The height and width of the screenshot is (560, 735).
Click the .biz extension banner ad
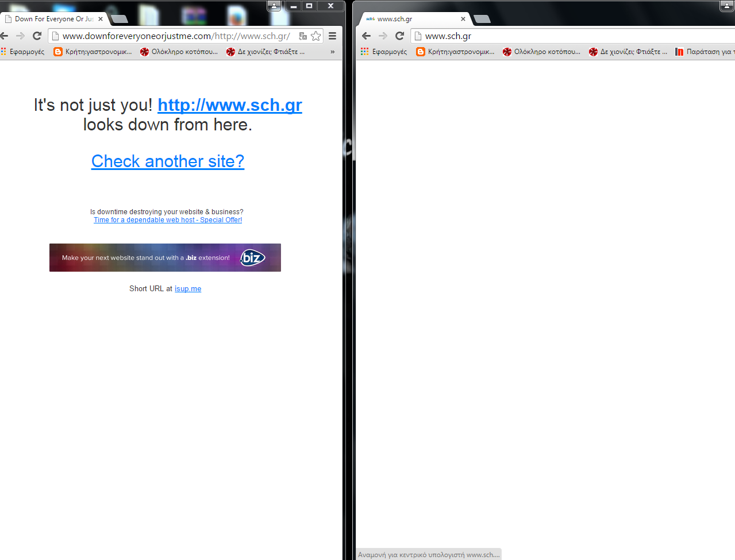click(x=165, y=258)
